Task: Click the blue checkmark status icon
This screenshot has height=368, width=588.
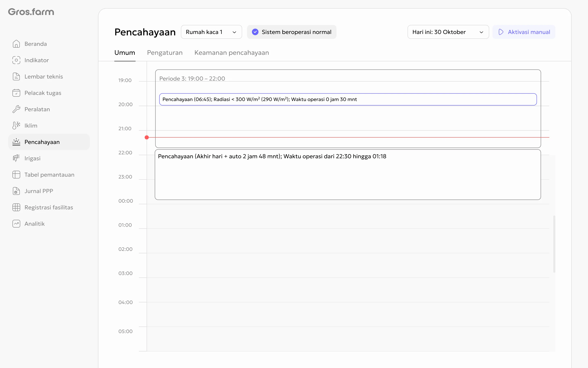Action: [x=255, y=32]
